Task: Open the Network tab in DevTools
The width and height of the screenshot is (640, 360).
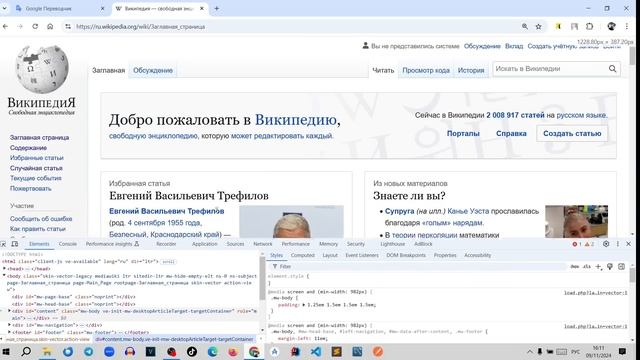Action: [263, 244]
